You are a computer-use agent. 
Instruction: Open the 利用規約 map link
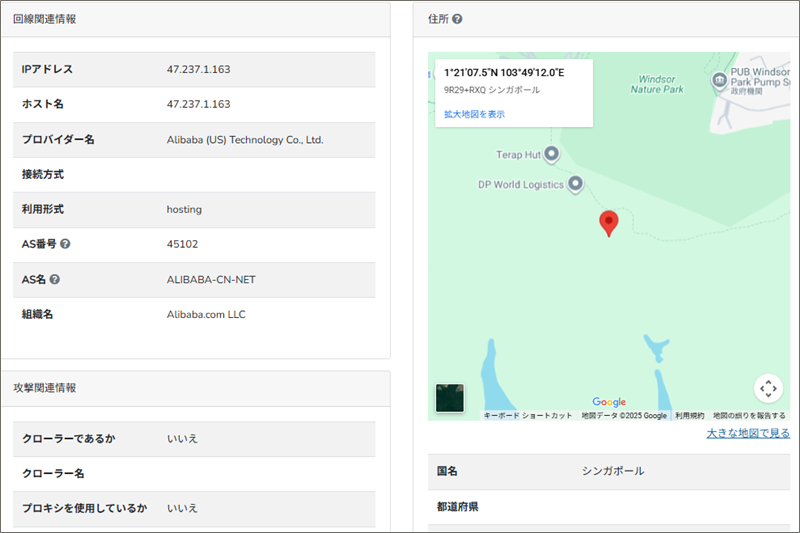coord(689,415)
